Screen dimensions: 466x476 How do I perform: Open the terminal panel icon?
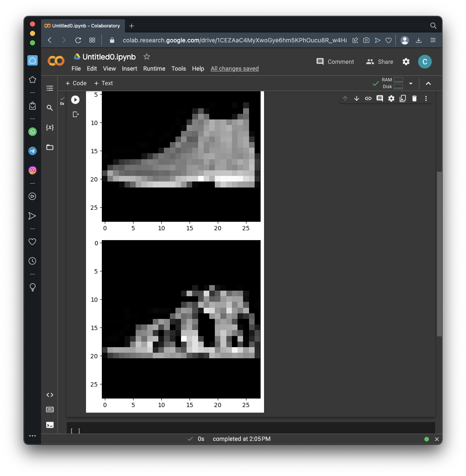(50, 425)
